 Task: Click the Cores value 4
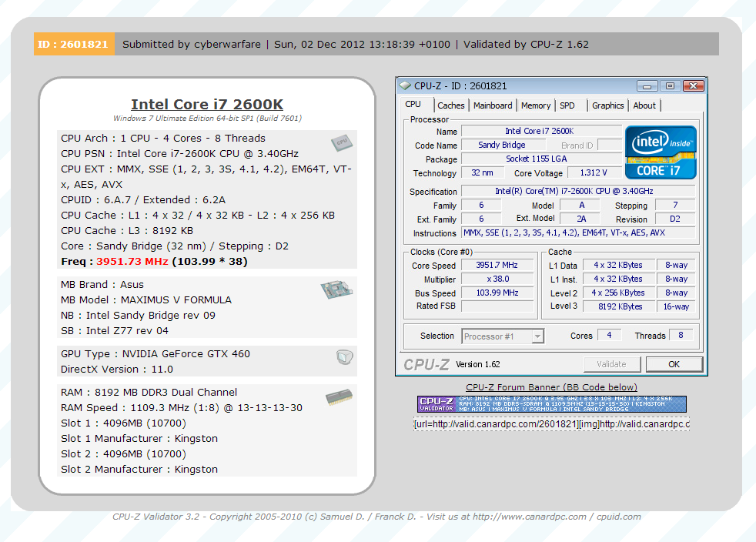point(609,335)
